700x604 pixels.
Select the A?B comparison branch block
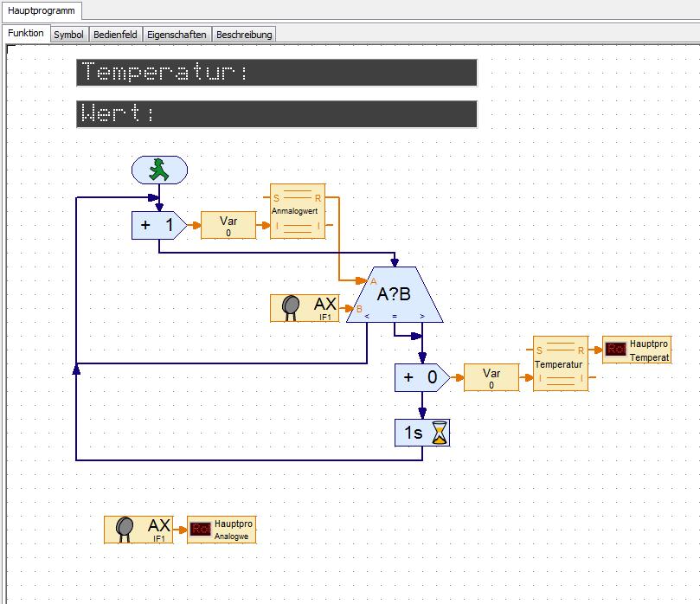pos(394,295)
